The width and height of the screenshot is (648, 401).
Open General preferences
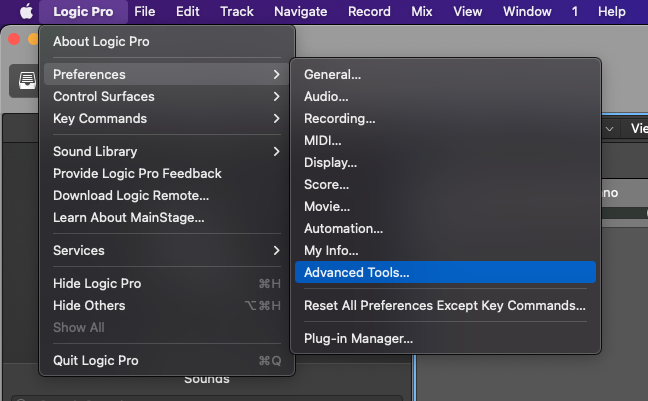pos(446,74)
